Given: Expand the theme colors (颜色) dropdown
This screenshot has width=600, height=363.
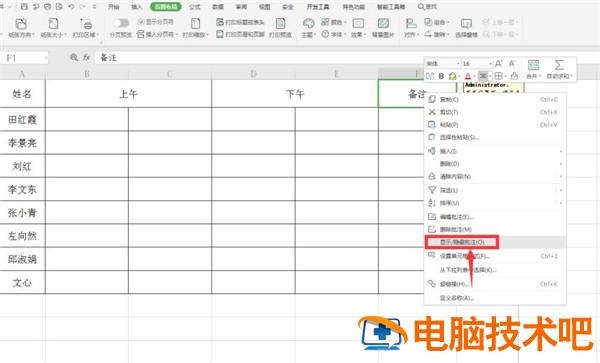Looking at the screenshot, I should click(x=345, y=22).
